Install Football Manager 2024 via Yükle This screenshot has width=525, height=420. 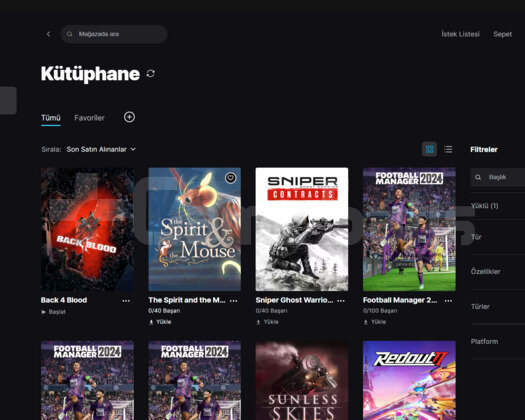tap(375, 322)
